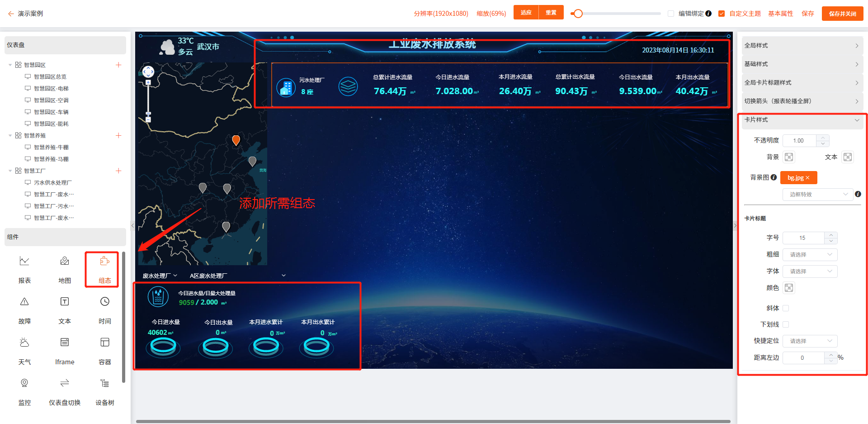Image resolution: width=868 pixels, height=424 pixels.
Task: Pick the card 背景 color swatch
Action: [789, 157]
